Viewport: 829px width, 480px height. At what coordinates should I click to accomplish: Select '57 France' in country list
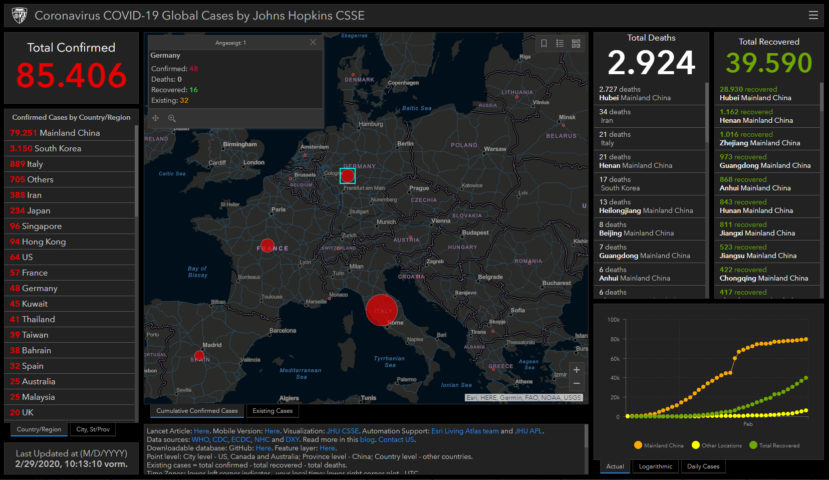(x=70, y=272)
